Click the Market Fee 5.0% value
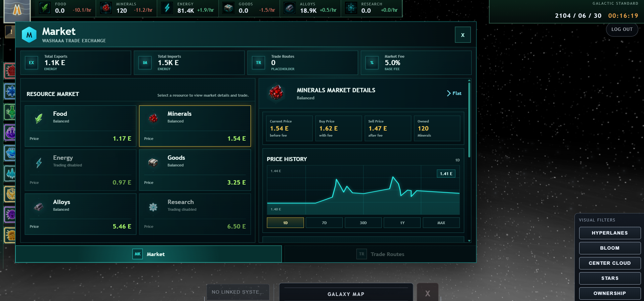Screen dimensions: 644x301 point(392,63)
